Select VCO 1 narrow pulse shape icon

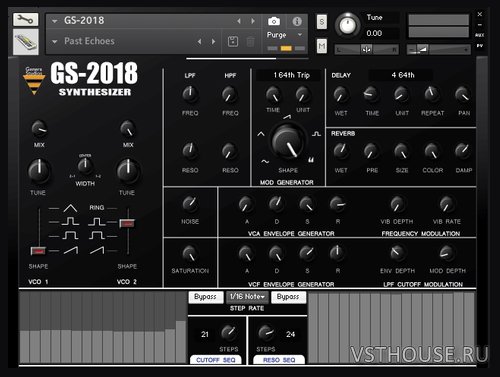[70, 221]
